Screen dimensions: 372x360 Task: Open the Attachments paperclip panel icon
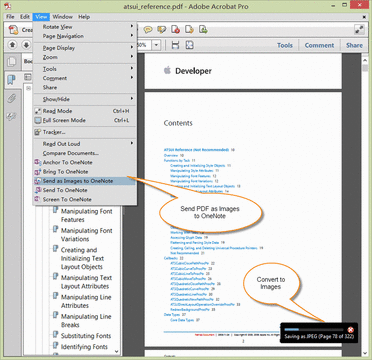tap(12, 98)
